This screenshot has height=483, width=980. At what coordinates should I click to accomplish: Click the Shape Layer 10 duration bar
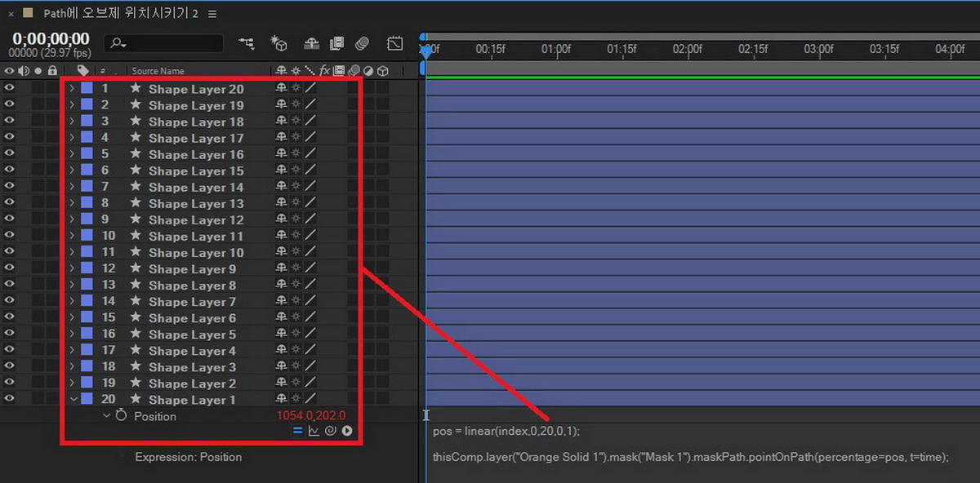[x=702, y=252]
